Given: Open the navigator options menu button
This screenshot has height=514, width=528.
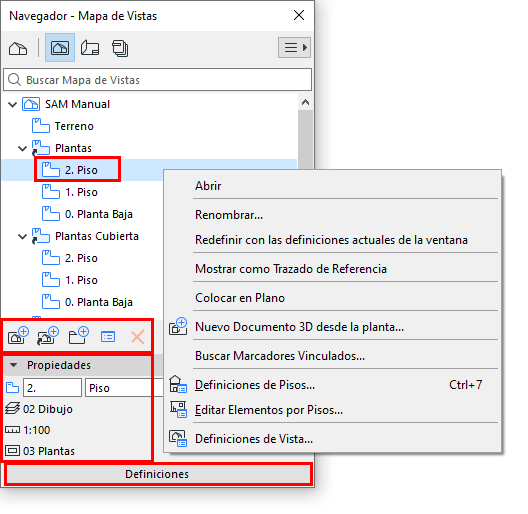Looking at the screenshot, I should pos(294,47).
